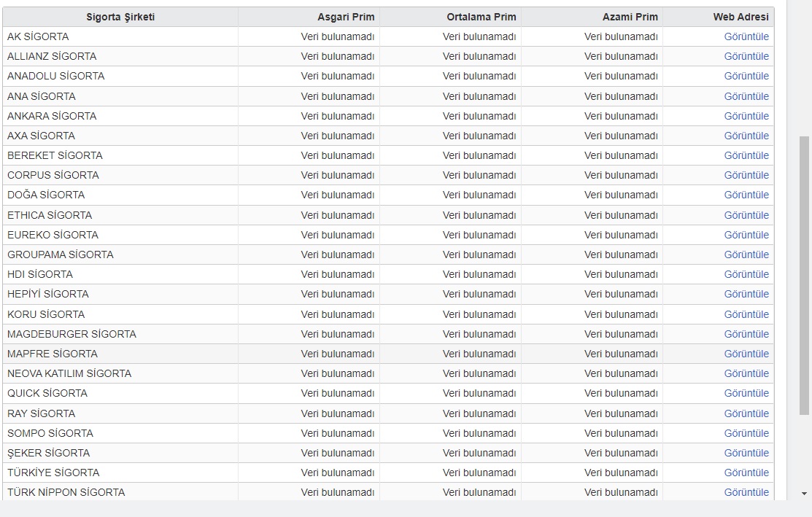Click the HEPİYİ SİGORTA row label
The width and height of the screenshot is (812, 517).
point(48,293)
